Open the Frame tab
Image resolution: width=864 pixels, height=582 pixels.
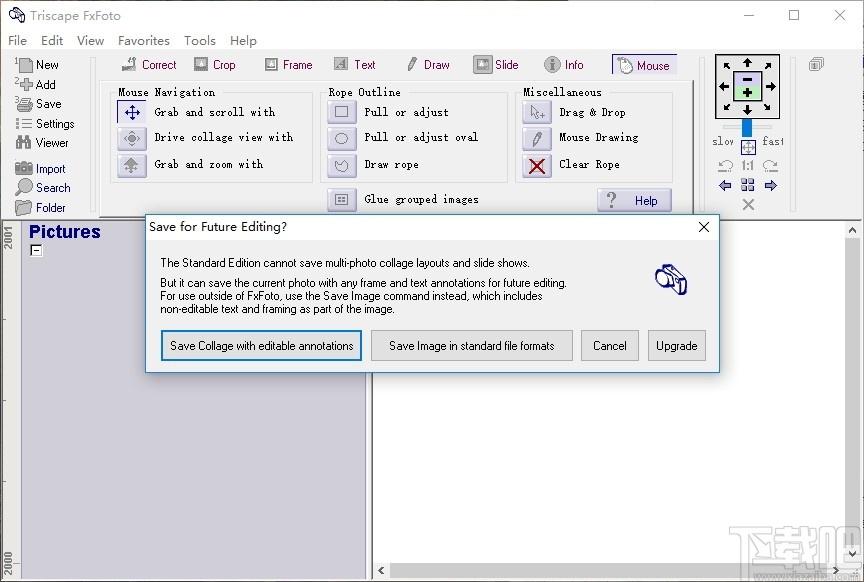click(x=288, y=64)
